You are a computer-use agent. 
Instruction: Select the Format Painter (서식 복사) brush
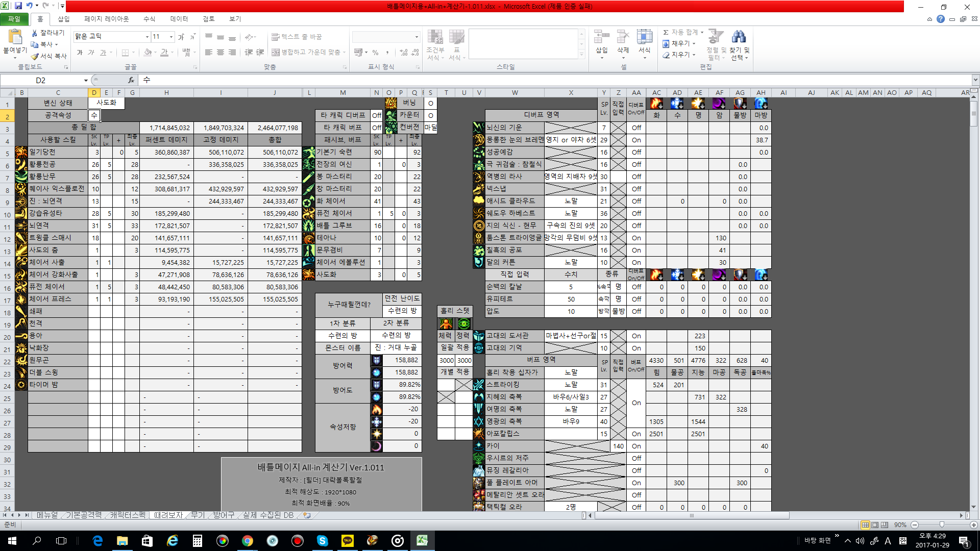(35, 56)
